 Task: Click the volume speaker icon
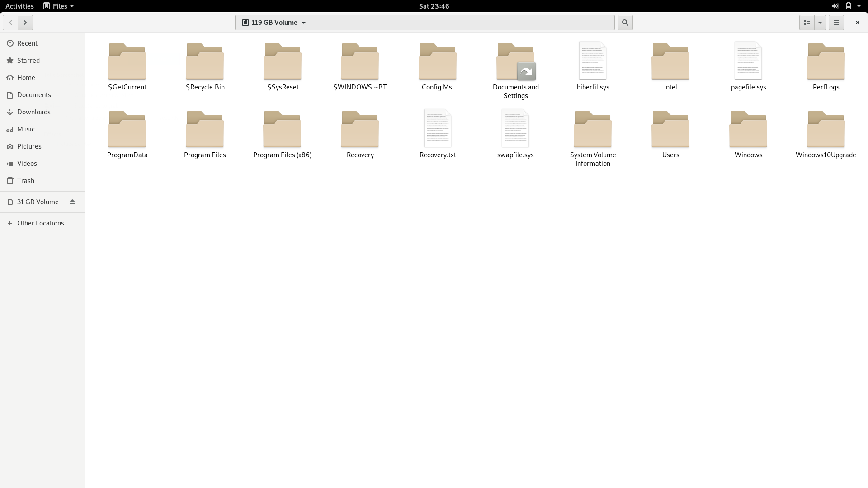835,6
